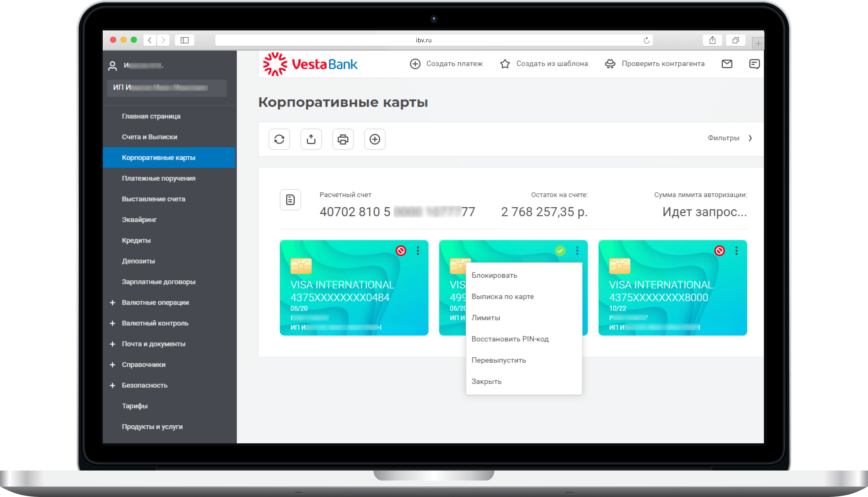Screen dimensions: 868x497
Task: Select Закрыть from card menu
Action: click(524, 382)
